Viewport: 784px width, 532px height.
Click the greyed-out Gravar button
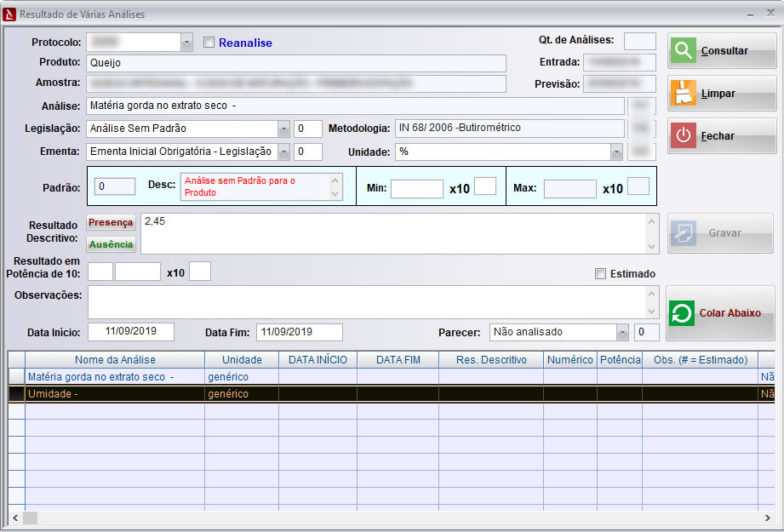(x=720, y=233)
